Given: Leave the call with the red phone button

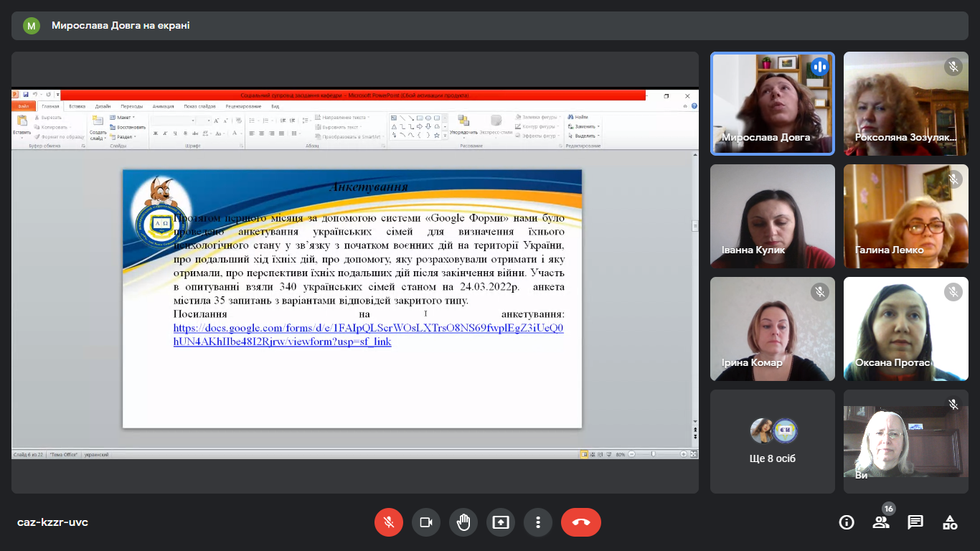Looking at the screenshot, I should 581,522.
